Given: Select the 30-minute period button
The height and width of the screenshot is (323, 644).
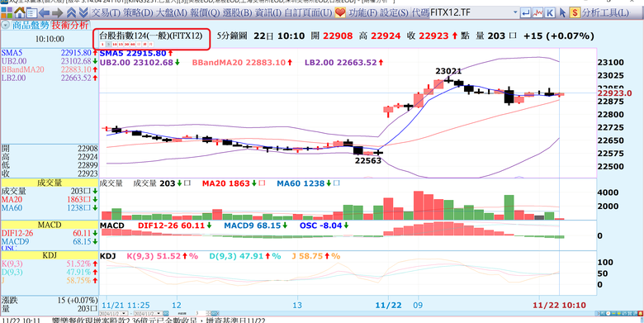Looking at the screenshot, I should pos(126,45).
